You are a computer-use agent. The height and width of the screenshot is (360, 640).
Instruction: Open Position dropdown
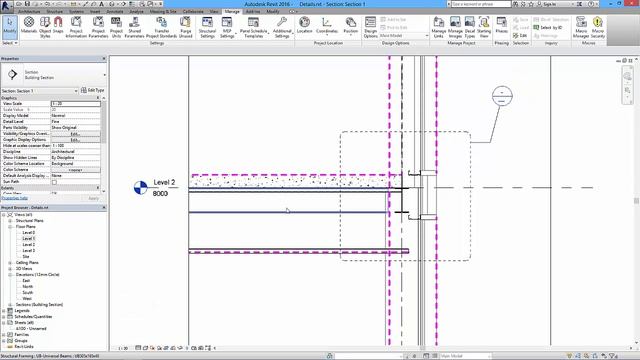[x=350, y=26]
